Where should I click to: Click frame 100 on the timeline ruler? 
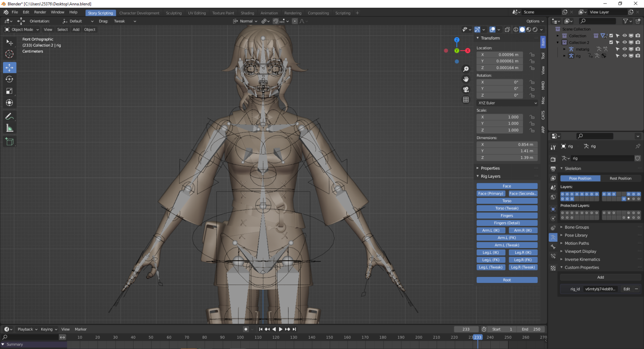point(240,337)
